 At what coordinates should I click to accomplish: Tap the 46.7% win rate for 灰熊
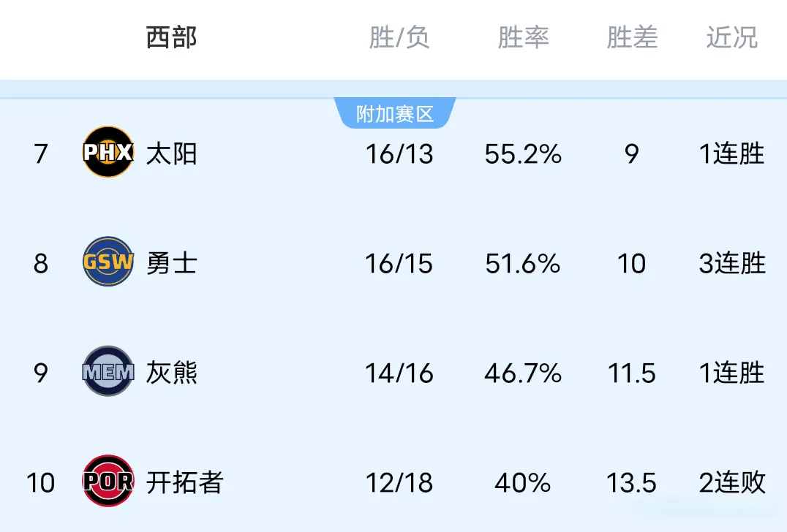tap(523, 373)
